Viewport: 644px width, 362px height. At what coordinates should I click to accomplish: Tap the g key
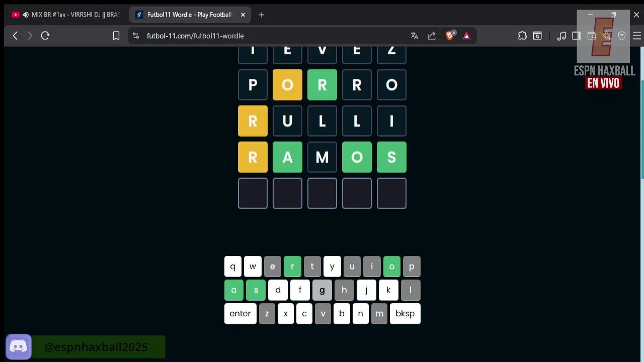point(322,290)
